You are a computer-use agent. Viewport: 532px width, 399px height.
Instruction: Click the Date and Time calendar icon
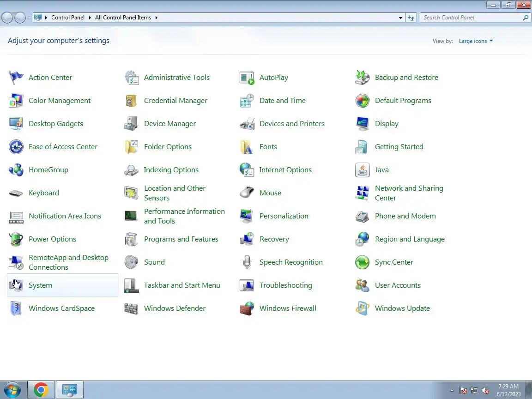247,101
